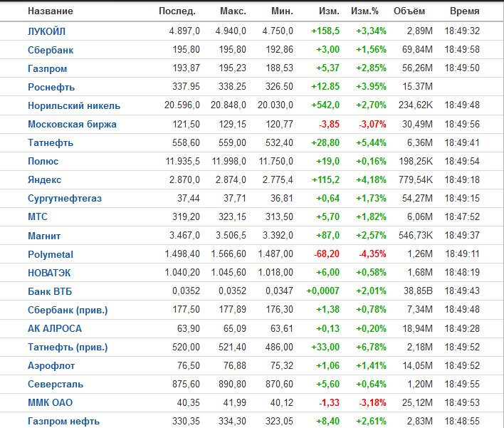
Task: Open the НОВАТЭК stock link
Action: pyautogui.click(x=49, y=273)
